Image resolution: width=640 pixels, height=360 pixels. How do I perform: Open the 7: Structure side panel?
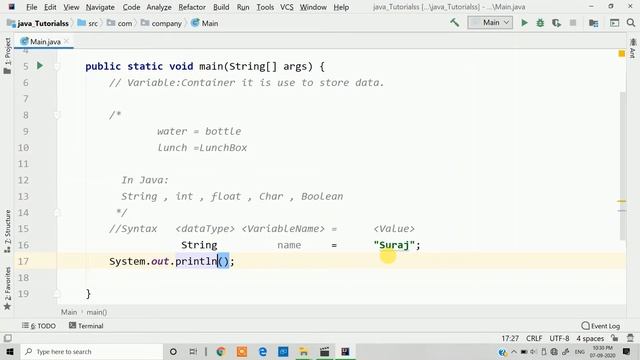click(7, 231)
